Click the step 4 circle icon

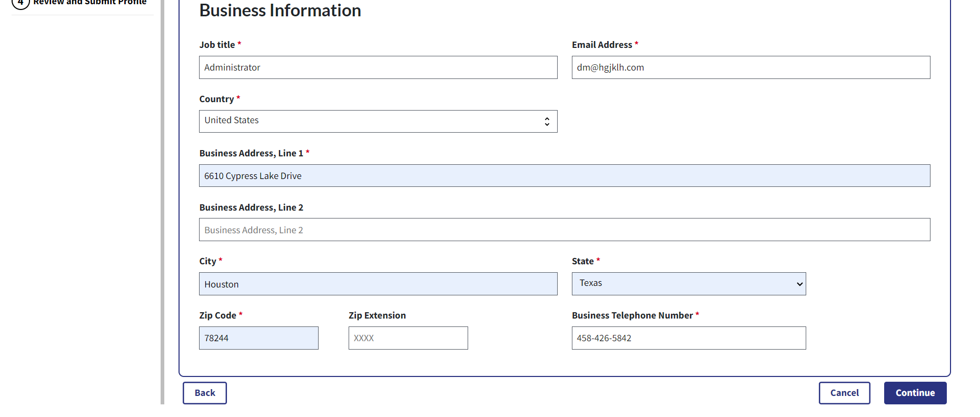[x=21, y=3]
